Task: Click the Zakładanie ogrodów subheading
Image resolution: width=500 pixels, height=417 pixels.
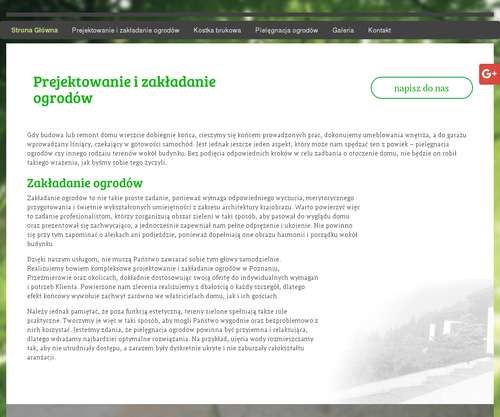Action: 85,183
